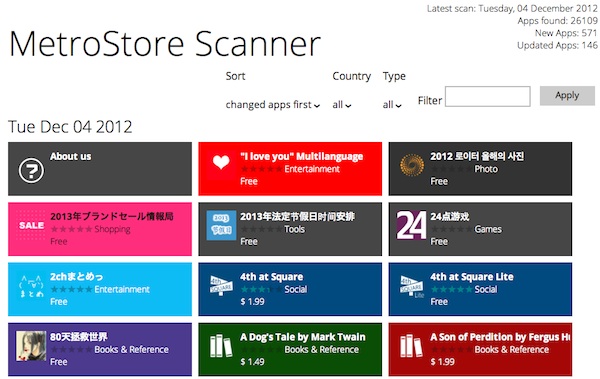Click the Sort label above the dropdown
The width and height of the screenshot is (600, 379).
point(235,76)
